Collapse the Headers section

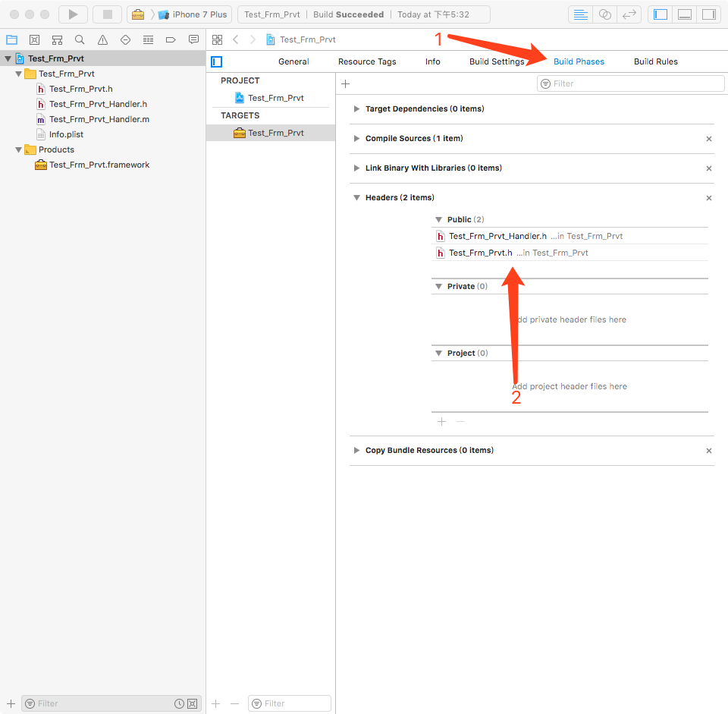[356, 198]
